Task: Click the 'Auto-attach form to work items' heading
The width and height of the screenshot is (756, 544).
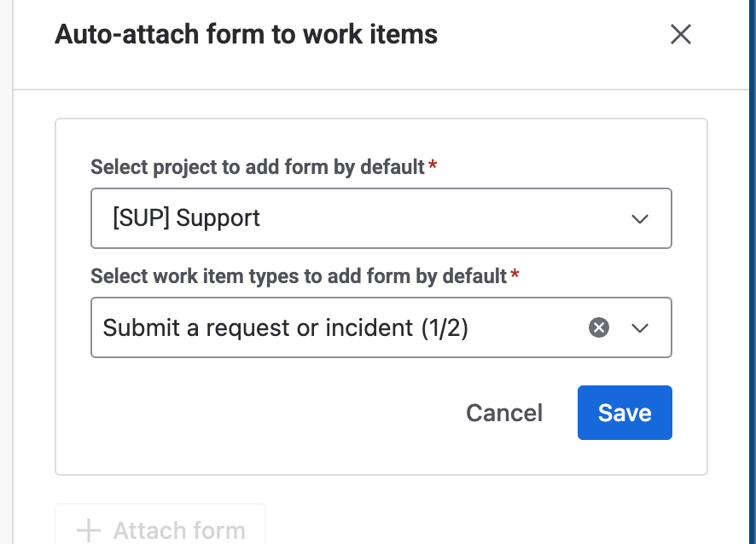Action: [x=246, y=35]
